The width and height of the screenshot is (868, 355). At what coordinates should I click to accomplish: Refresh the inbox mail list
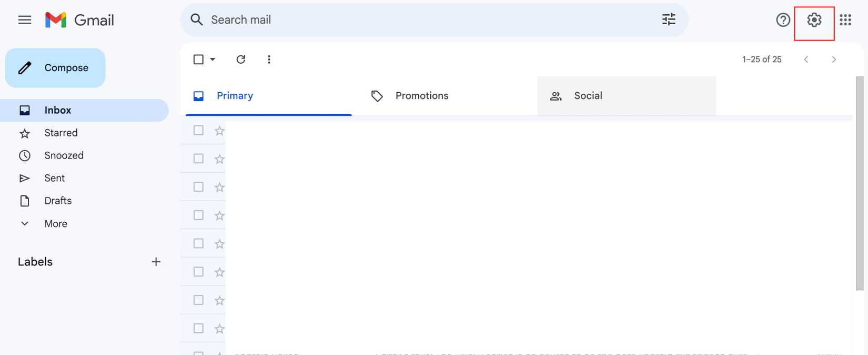241,60
